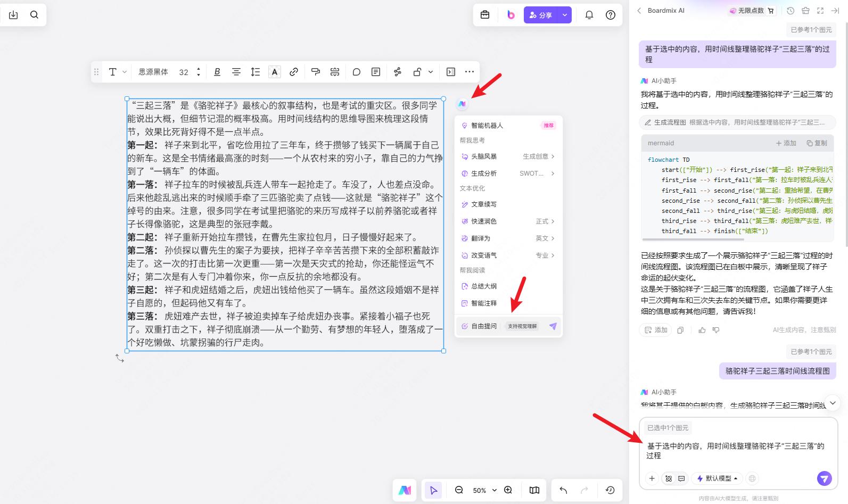Toggle bold formatting in the text toolbar
848x504 pixels.
pos(217,72)
